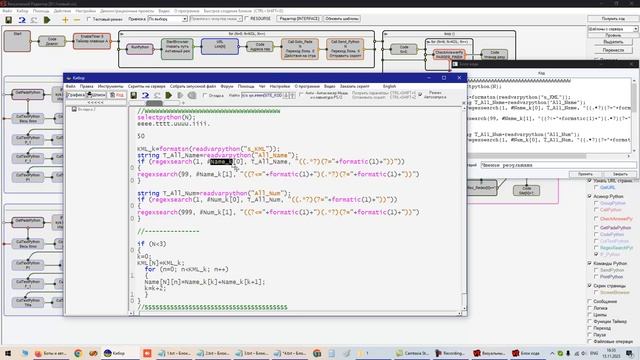Click the Редактор [INTERFACE] button
The image size is (640, 360).
(299, 19)
